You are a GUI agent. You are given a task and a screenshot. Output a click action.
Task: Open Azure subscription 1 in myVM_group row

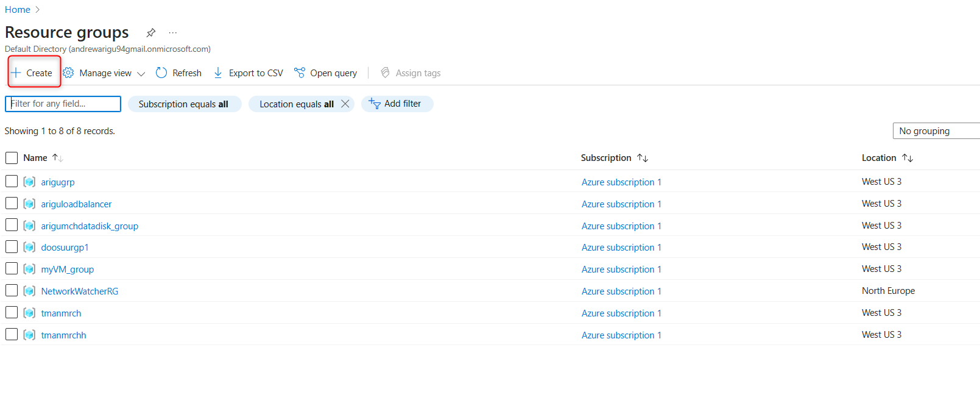point(621,270)
